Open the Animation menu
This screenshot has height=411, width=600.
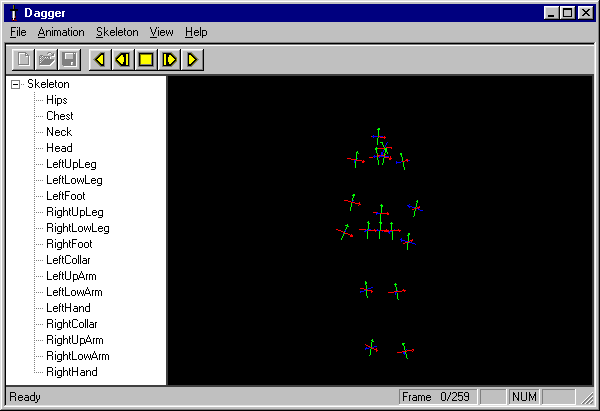tap(61, 32)
